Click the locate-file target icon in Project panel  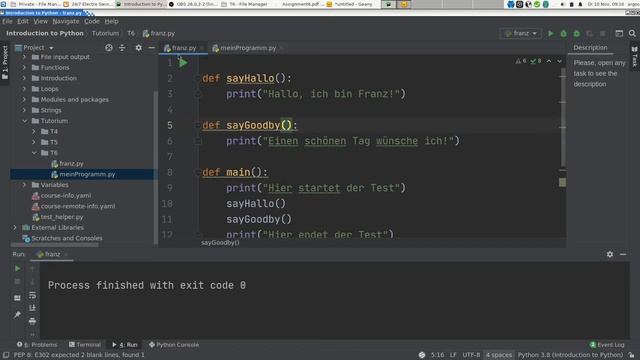pos(109,48)
